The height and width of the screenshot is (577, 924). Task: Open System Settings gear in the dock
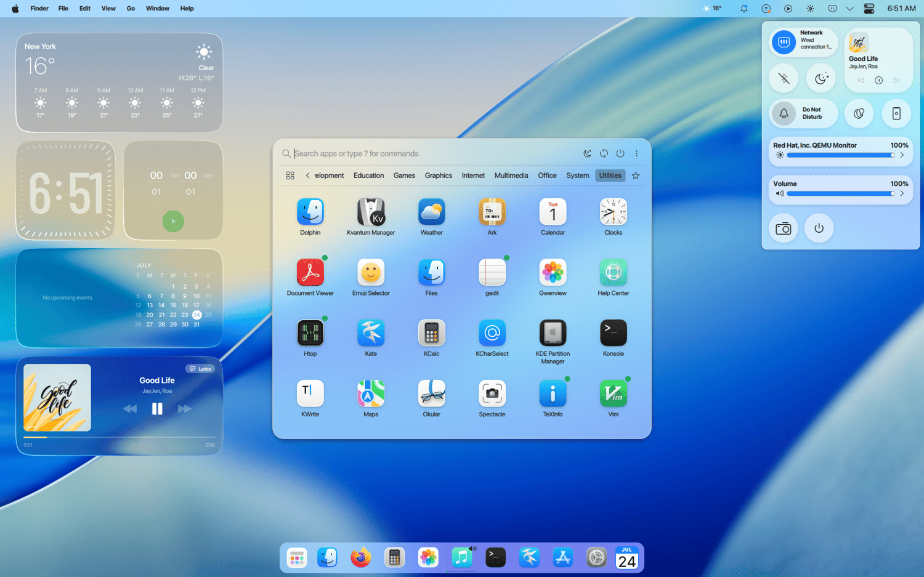pyautogui.click(x=596, y=558)
